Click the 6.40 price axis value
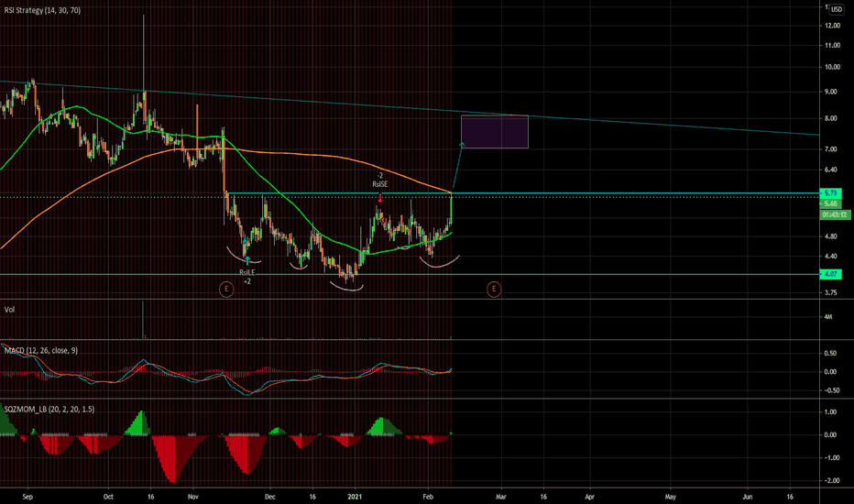The image size is (854, 504). click(x=830, y=170)
